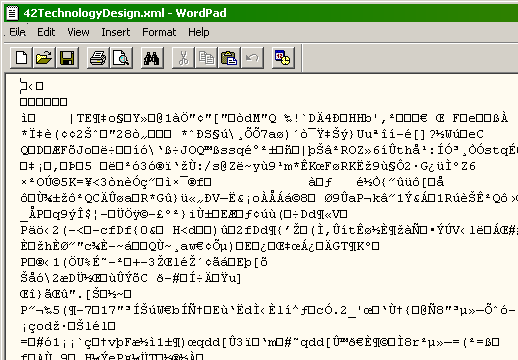Place cursor in the document text area
The width and height of the screenshot is (518, 360).
pos(262,217)
